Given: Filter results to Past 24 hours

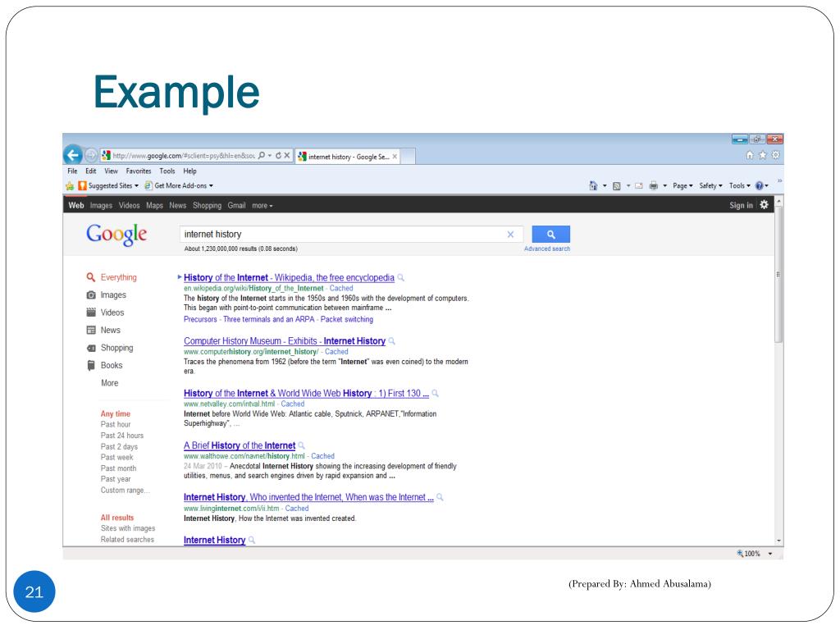Looking at the screenshot, I should pyautogui.click(x=122, y=436).
